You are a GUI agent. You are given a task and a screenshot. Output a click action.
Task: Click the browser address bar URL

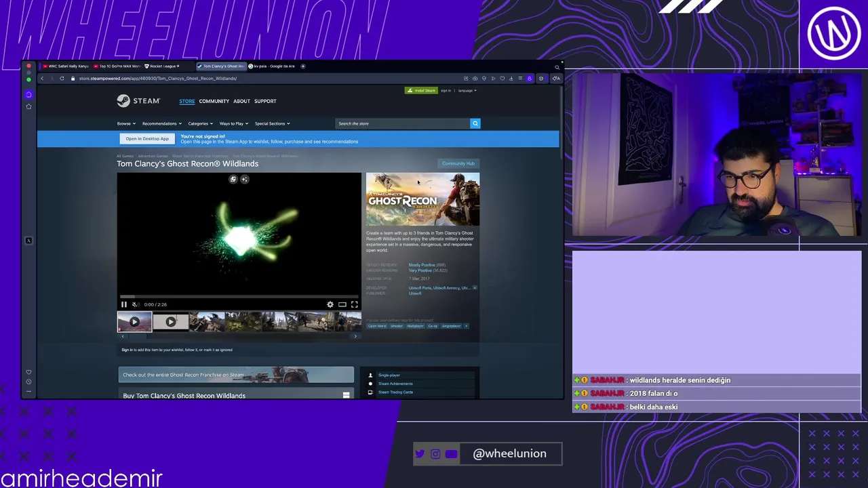pyautogui.click(x=158, y=78)
